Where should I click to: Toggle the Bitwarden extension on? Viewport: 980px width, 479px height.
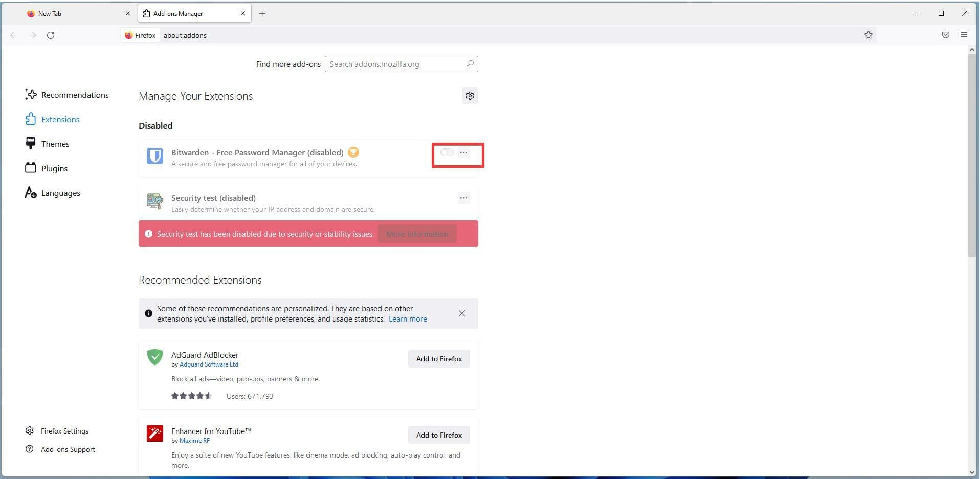[447, 152]
